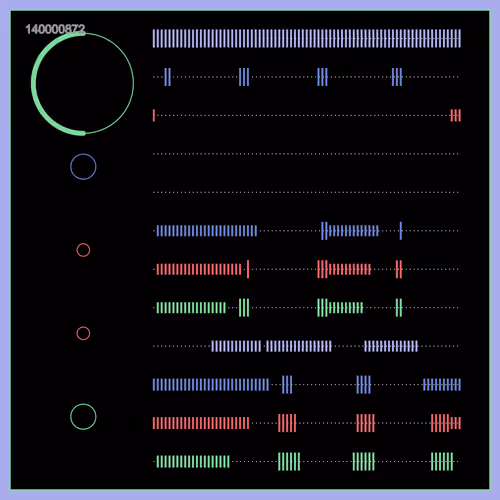Click the blue outlined circle

tap(83, 167)
